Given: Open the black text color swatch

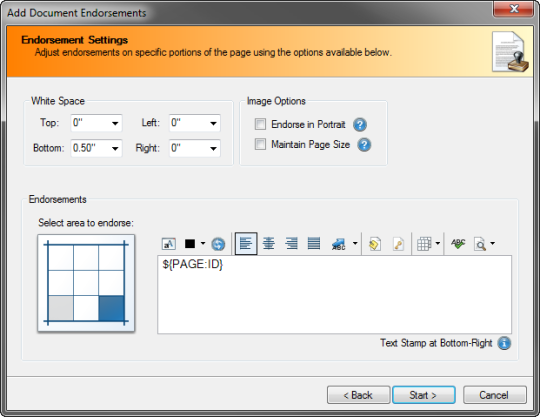Looking at the screenshot, I should pos(190,244).
